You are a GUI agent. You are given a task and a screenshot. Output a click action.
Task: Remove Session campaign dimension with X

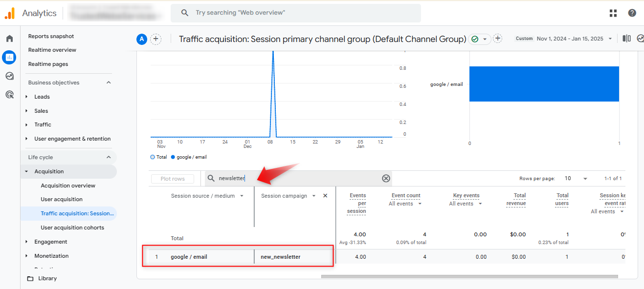tap(325, 196)
